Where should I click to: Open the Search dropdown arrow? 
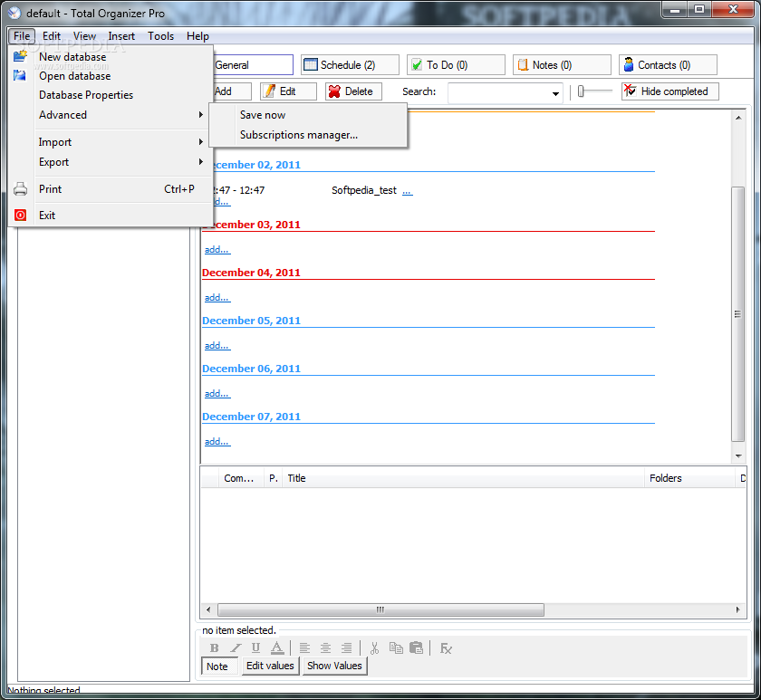[x=555, y=93]
